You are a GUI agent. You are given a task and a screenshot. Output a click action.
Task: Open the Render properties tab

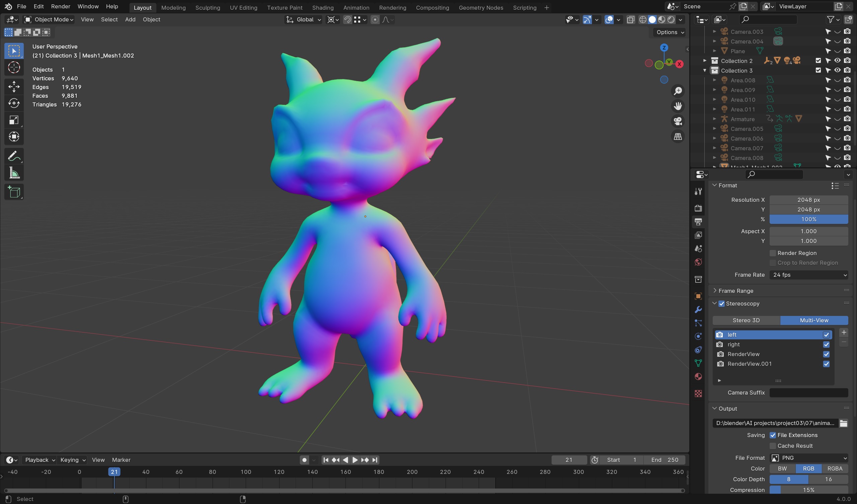pyautogui.click(x=698, y=208)
